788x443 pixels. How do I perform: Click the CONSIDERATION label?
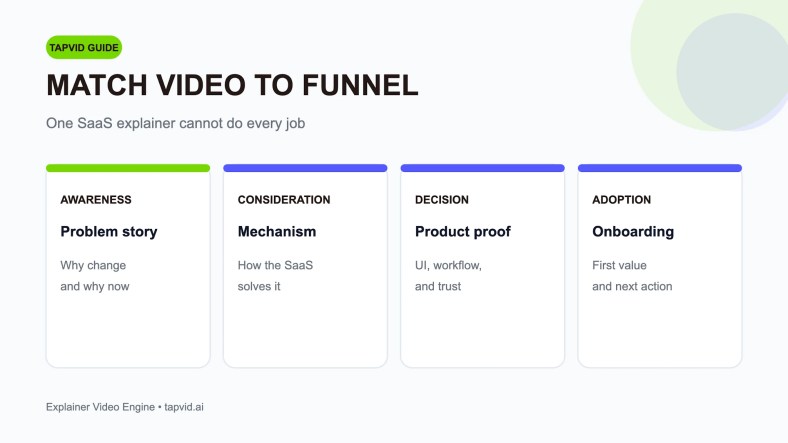point(284,200)
